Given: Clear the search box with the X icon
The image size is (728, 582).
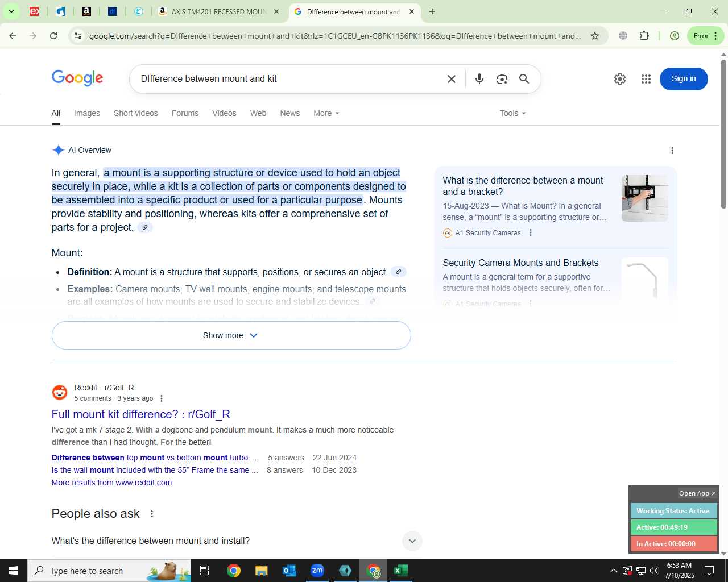Looking at the screenshot, I should (x=452, y=79).
